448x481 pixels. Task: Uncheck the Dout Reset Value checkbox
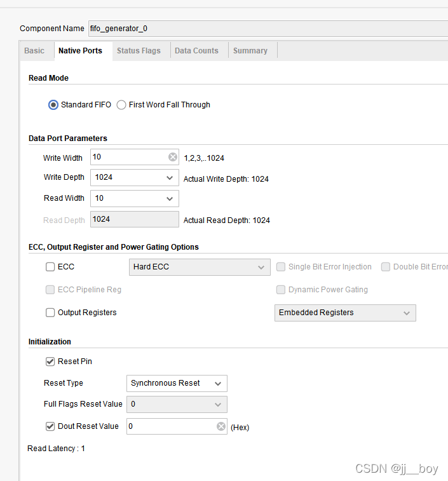click(x=50, y=426)
